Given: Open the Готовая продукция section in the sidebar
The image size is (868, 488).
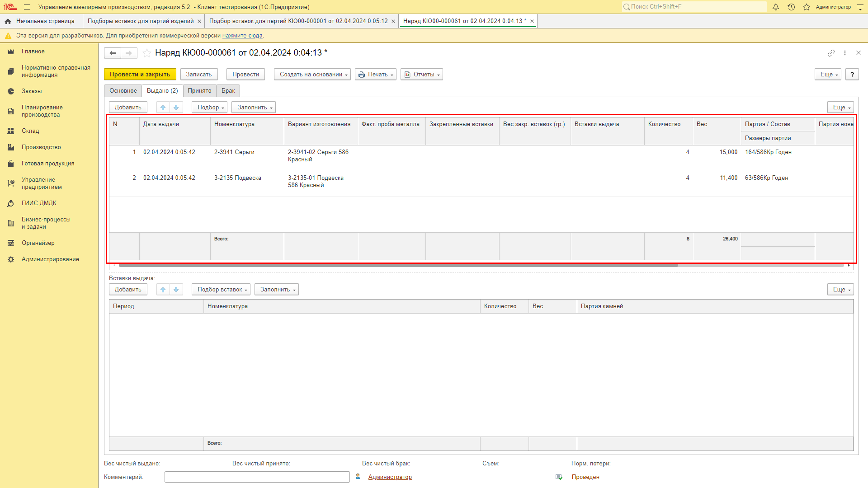Looking at the screenshot, I should (x=48, y=164).
